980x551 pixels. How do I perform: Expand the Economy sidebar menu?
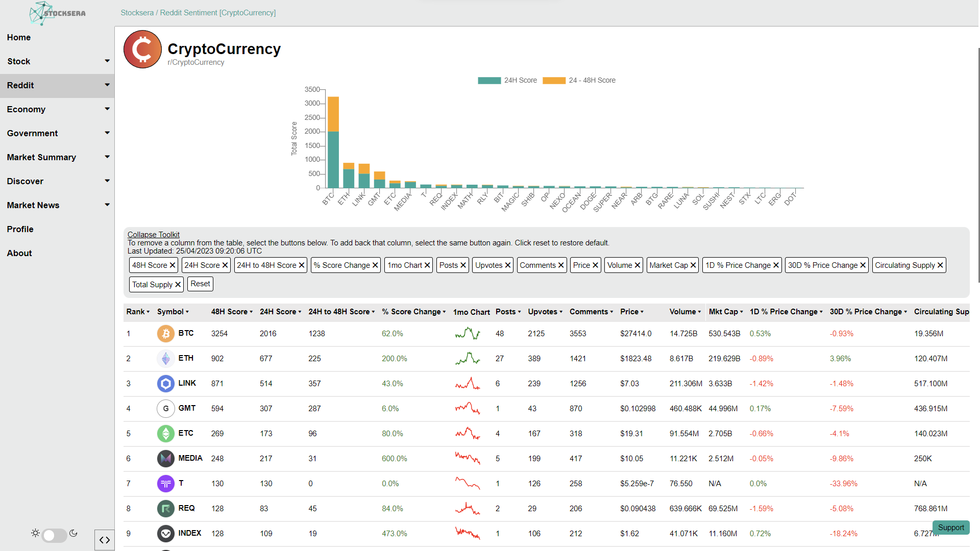[57, 109]
